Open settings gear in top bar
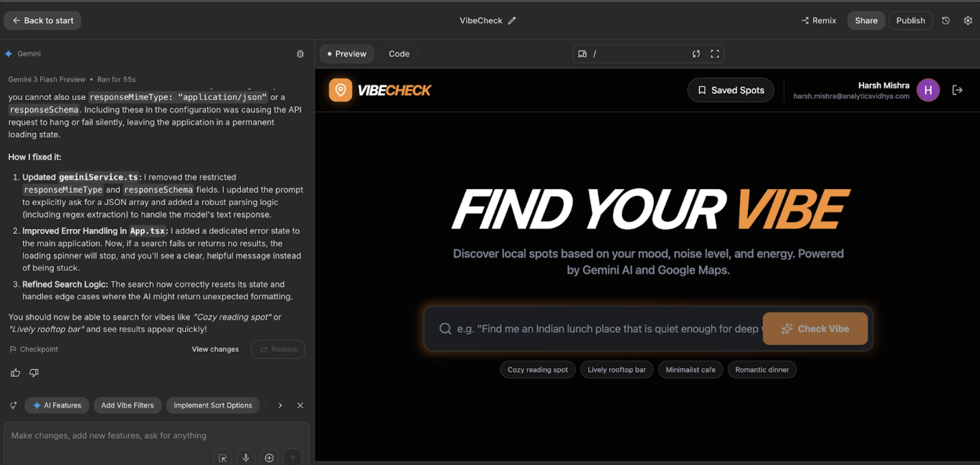The image size is (980, 465). point(968,20)
